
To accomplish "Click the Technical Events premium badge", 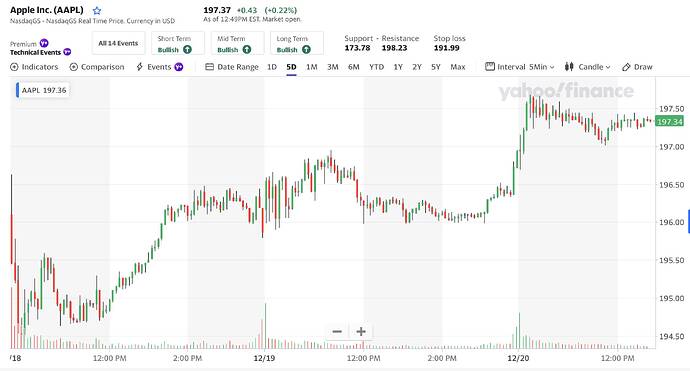I will point(67,52).
